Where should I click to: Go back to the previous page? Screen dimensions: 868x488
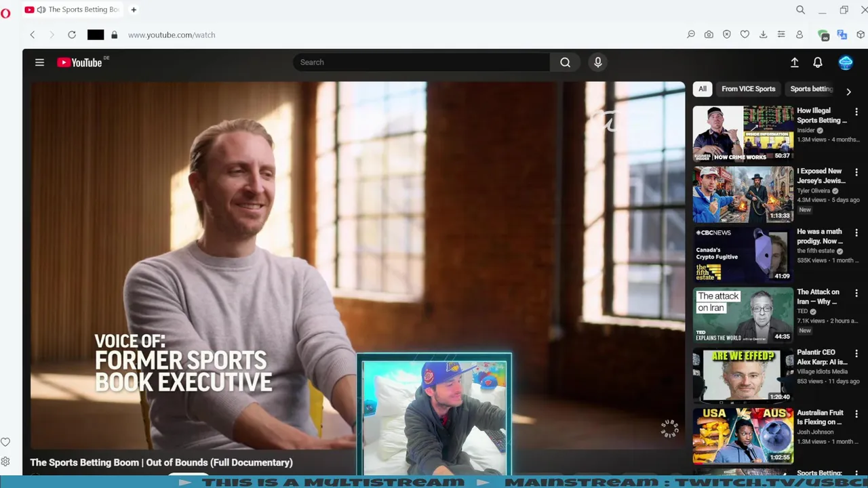(32, 35)
